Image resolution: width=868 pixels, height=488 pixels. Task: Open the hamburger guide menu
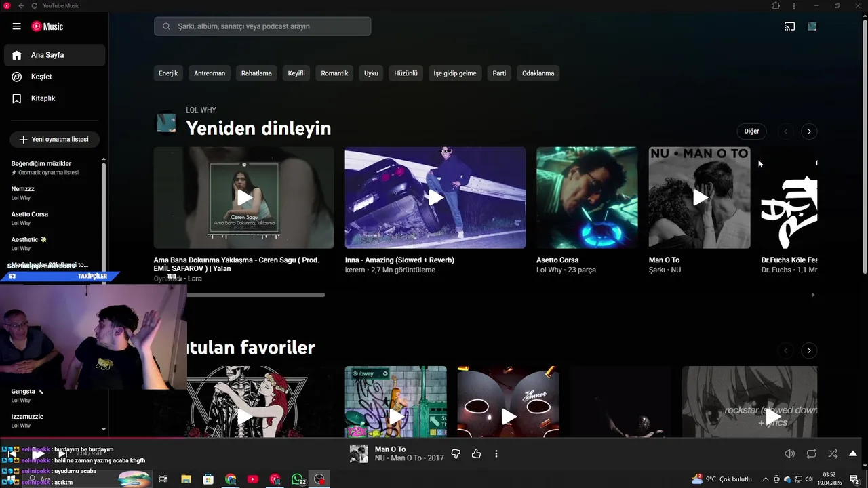17,26
